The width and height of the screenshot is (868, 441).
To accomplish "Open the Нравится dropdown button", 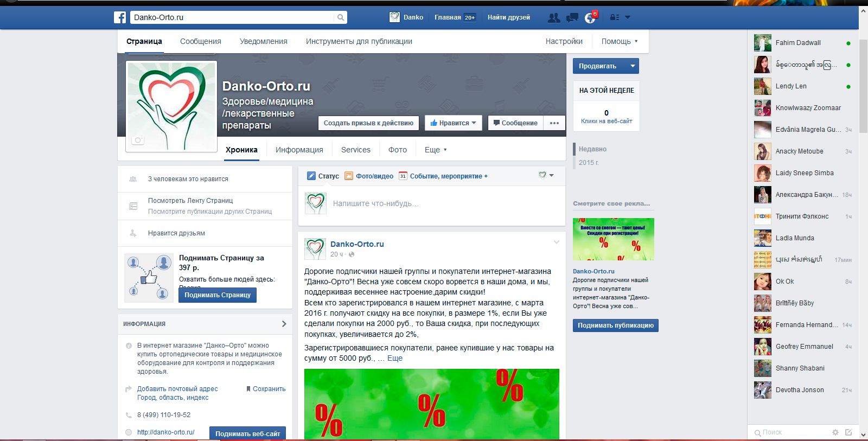I will point(453,123).
